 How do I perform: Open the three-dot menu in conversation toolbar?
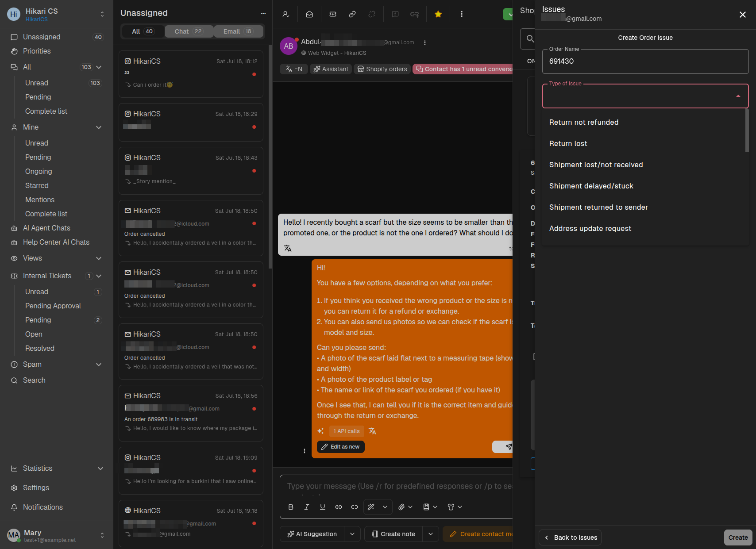pos(462,14)
